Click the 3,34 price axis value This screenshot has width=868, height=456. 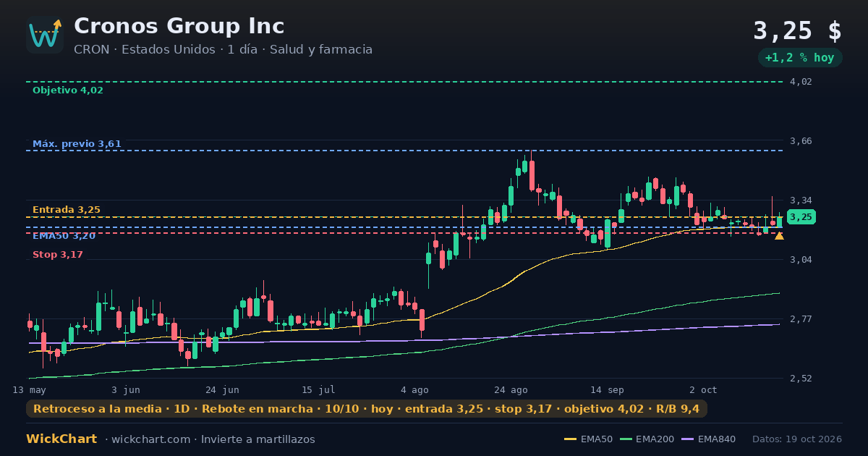pyautogui.click(x=801, y=200)
